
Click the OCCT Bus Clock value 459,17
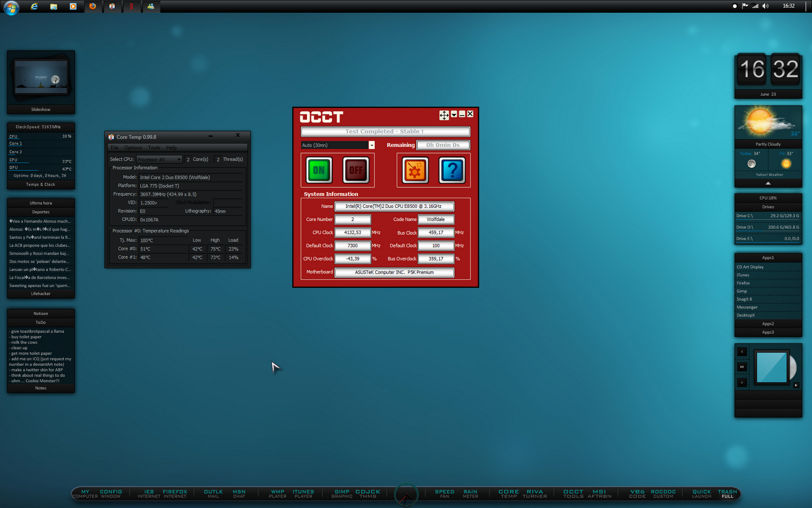[436, 233]
